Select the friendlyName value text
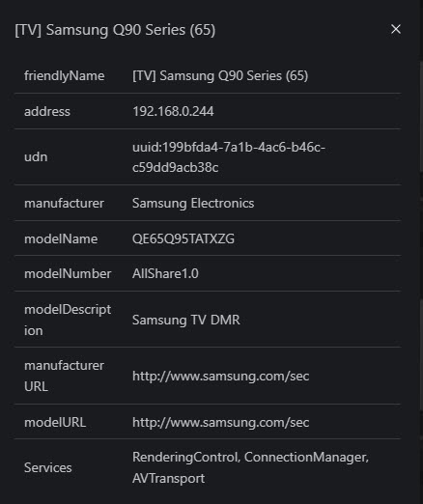The image size is (423, 504). 220,76
